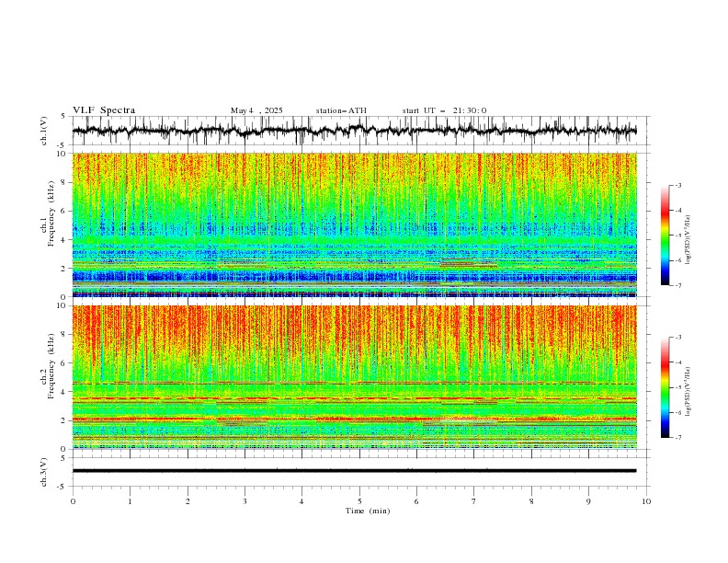Image resolution: width=728 pixels, height=563 pixels.
Task: Click the time axis tick label 5
Action: [x=359, y=501]
